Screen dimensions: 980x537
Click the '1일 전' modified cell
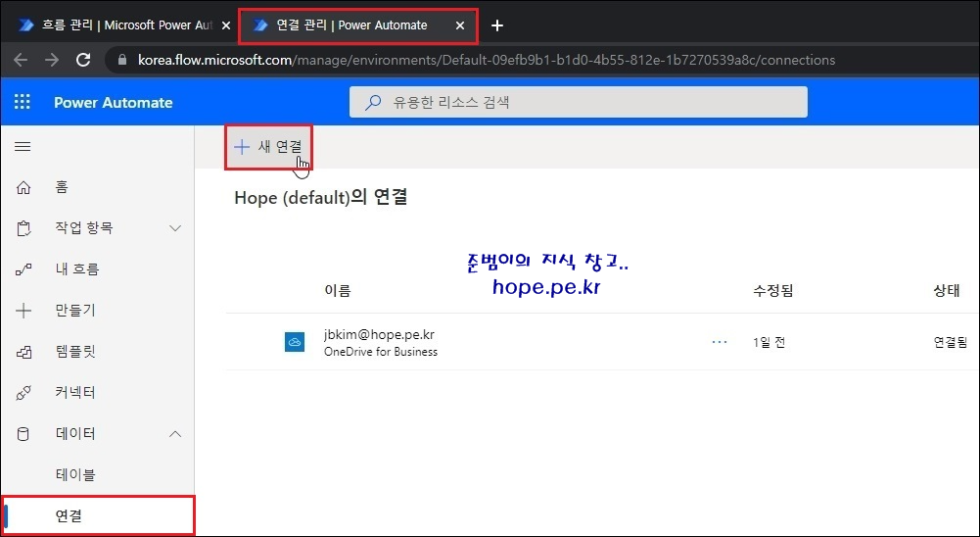click(770, 342)
